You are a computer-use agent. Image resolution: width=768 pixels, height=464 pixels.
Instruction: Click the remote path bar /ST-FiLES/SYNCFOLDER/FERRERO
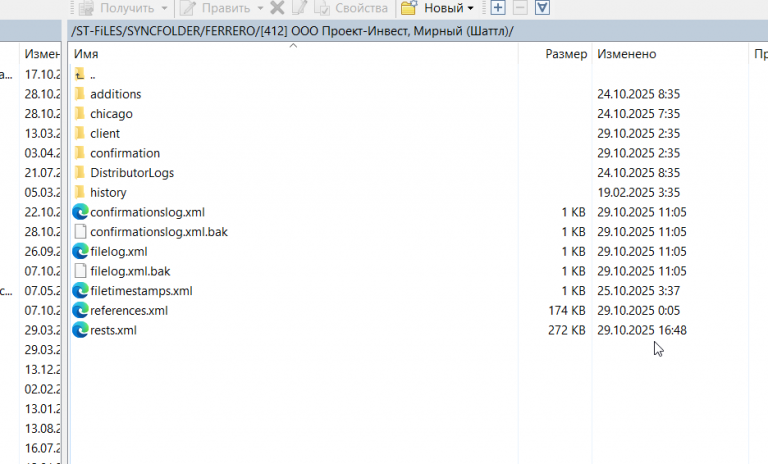pyautogui.click(x=417, y=31)
